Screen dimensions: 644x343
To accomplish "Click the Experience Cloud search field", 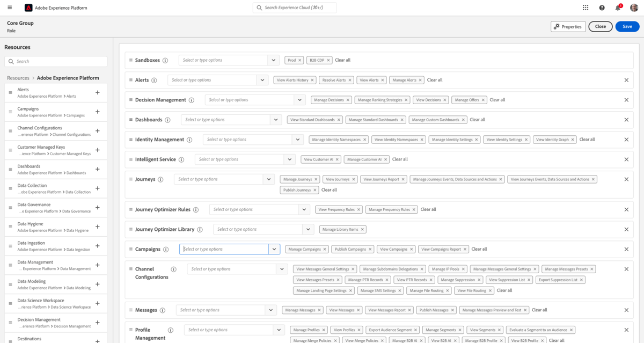I will pyautogui.click(x=294, y=7).
